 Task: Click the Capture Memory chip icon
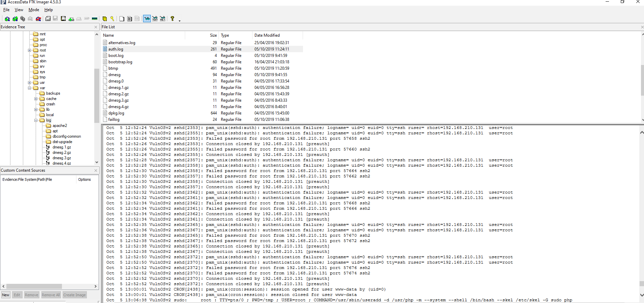click(x=95, y=19)
